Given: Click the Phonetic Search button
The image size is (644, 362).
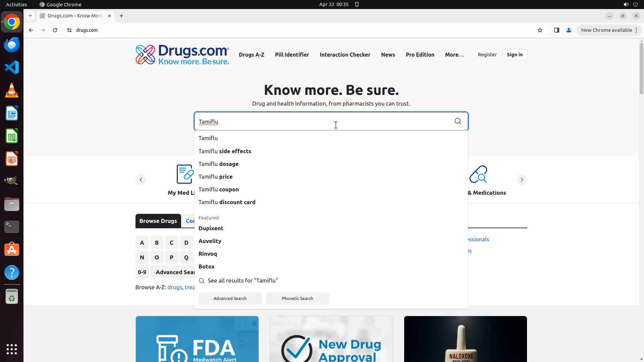Looking at the screenshot, I should point(297,298).
